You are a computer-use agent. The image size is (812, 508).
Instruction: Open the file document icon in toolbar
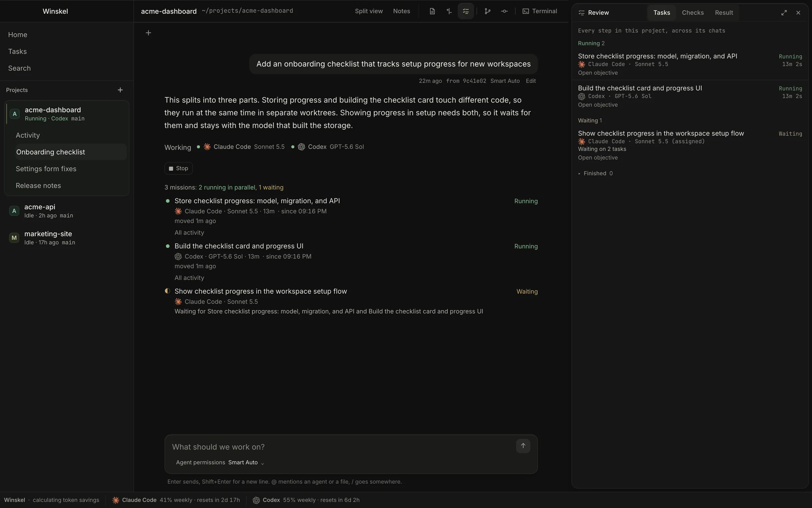[x=432, y=11]
